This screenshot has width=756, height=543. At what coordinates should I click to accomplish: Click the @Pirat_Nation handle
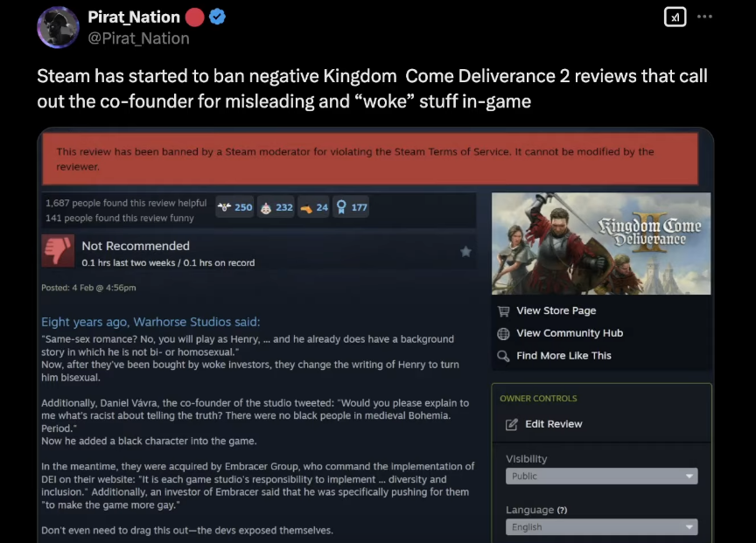tap(138, 38)
